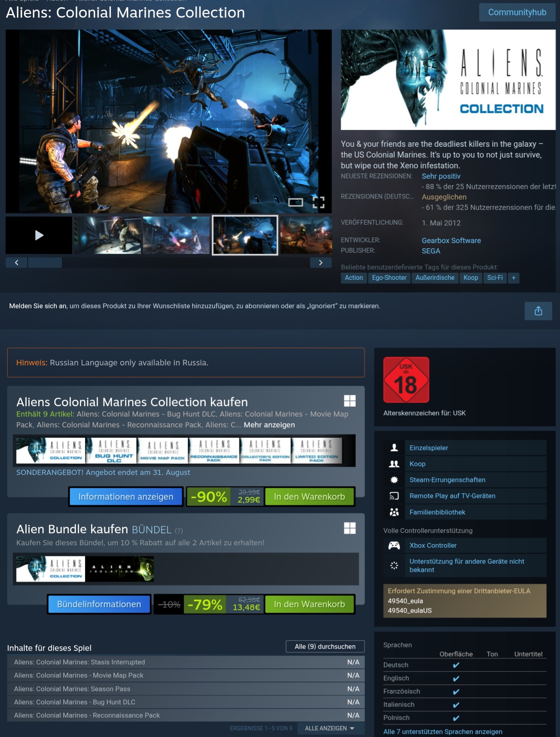560x737 pixels.
Task: Click the Steam-Errungenschaften achievements icon
Action: pyautogui.click(x=394, y=480)
